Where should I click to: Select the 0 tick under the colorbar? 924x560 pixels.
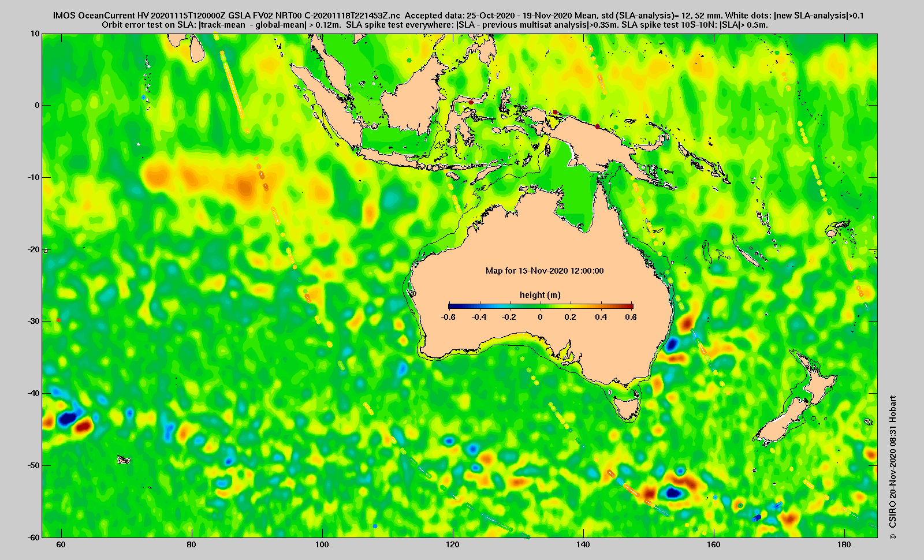click(541, 317)
